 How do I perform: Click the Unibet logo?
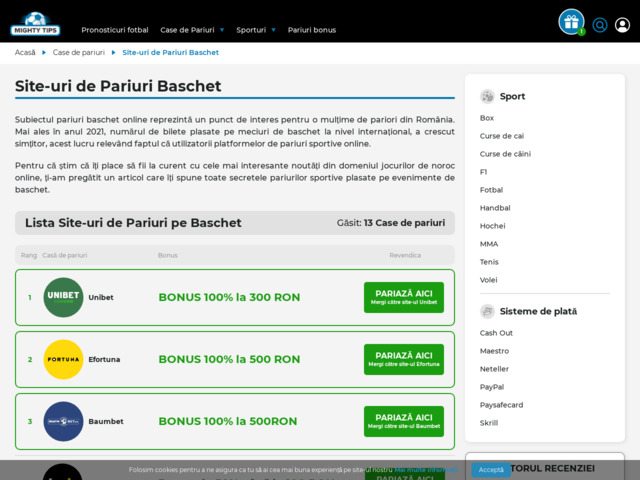click(x=63, y=297)
